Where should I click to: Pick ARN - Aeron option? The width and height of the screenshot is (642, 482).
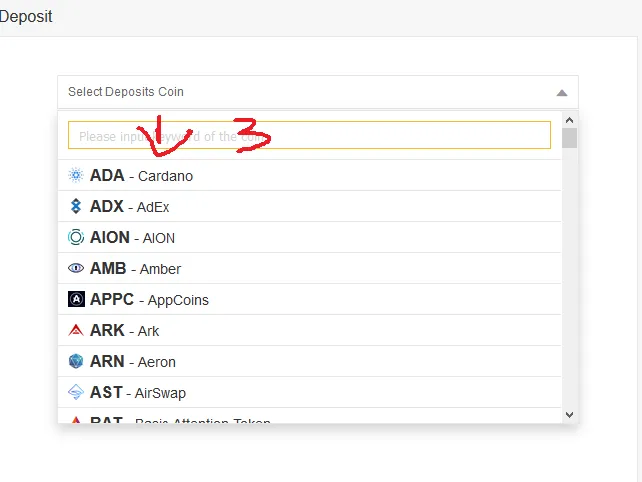tap(310, 361)
